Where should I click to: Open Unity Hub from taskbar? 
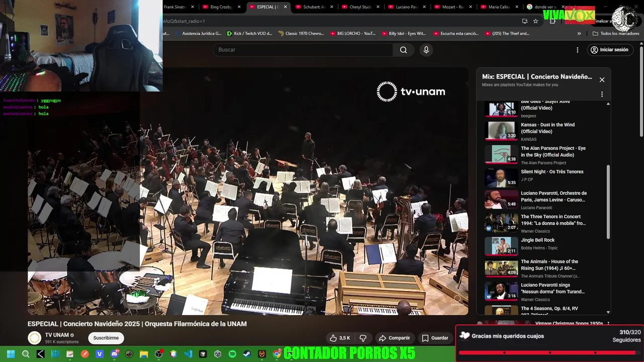click(x=217, y=354)
